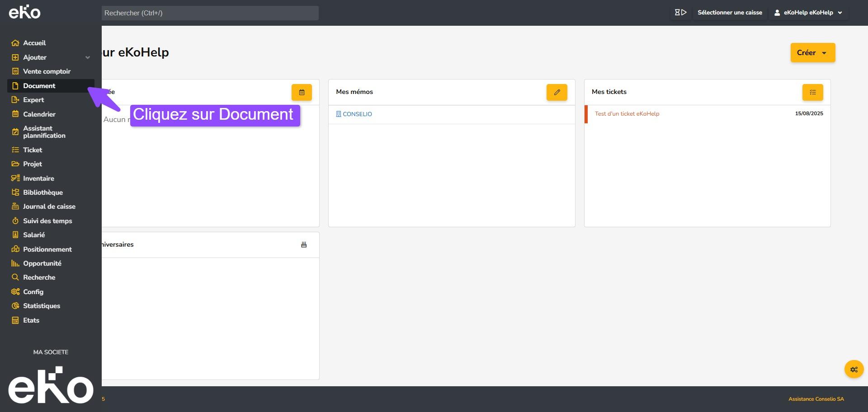Open the CONSELIO memo link
Screen dimensions: 868x412
[x=357, y=114]
